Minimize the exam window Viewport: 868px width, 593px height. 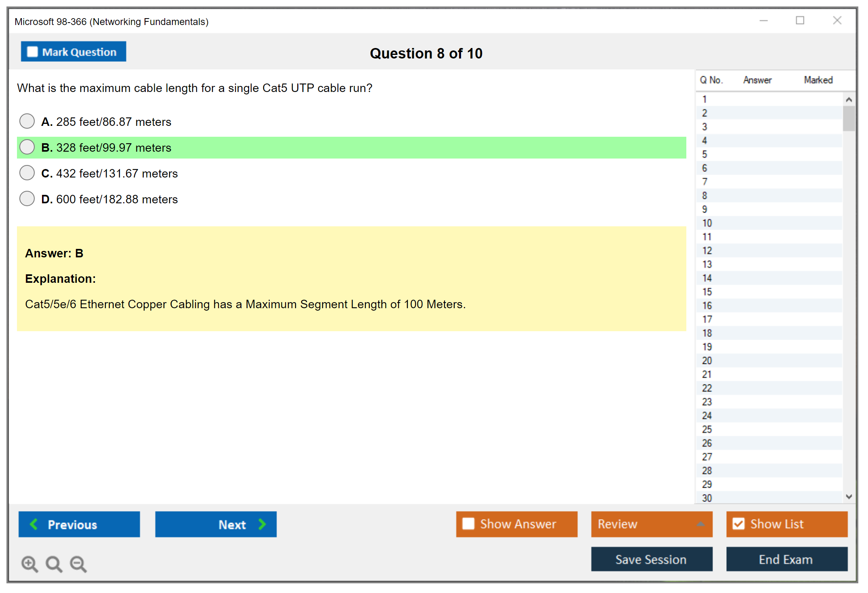[x=763, y=20]
